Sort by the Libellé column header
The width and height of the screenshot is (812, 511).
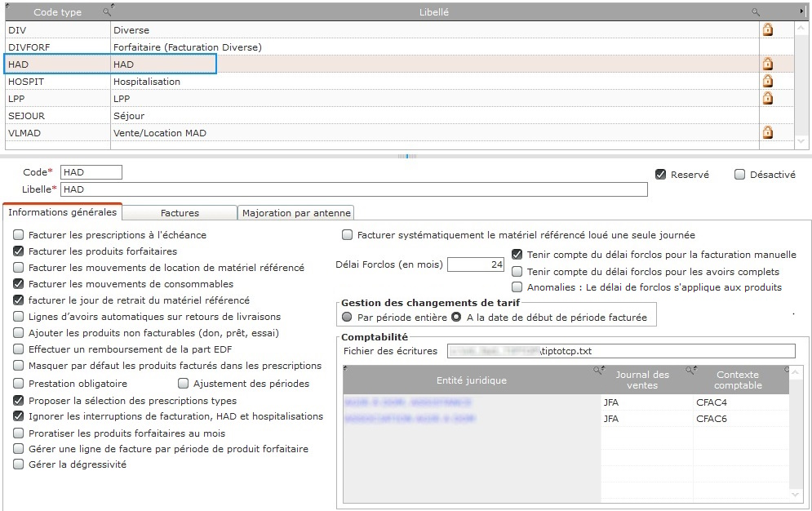coord(434,12)
